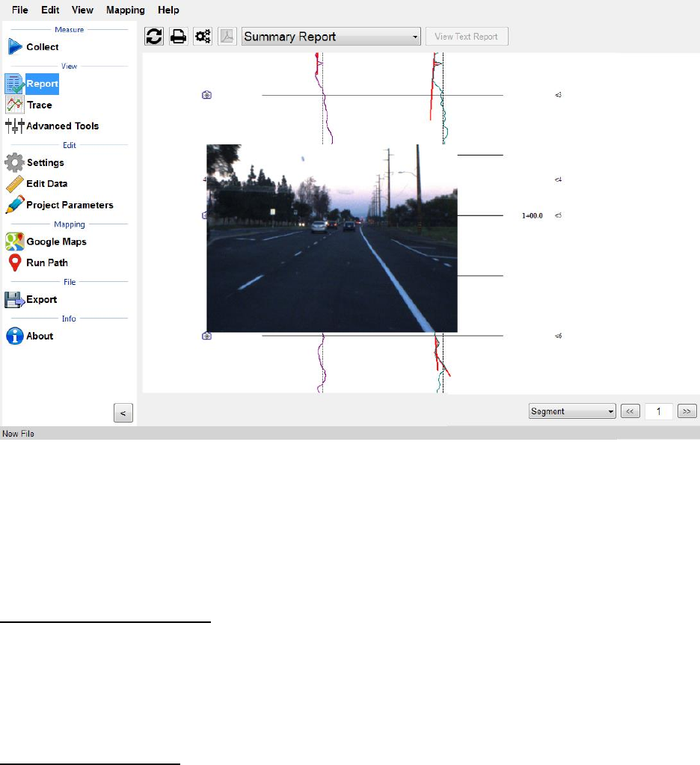Select the Edit Data label
Image resolution: width=700 pixels, height=765 pixels.
point(47,184)
